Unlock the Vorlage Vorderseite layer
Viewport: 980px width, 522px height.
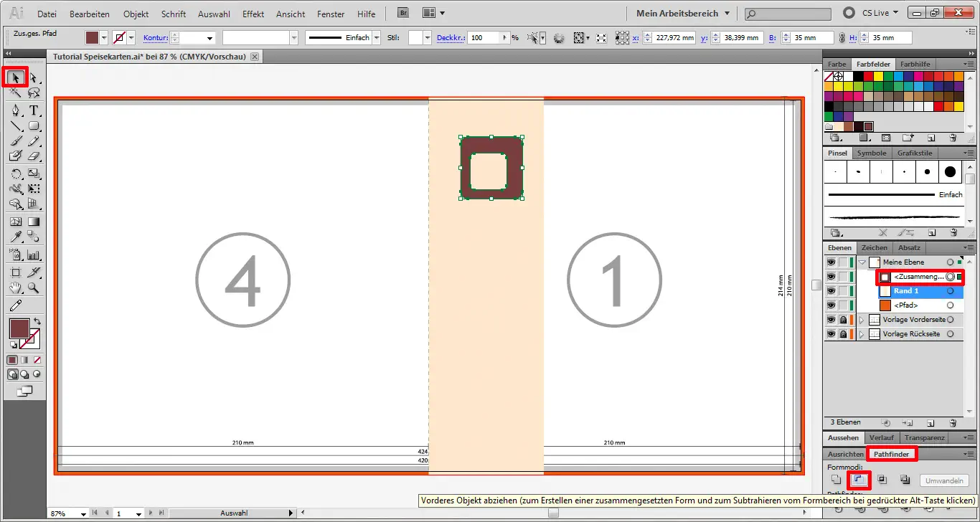843,320
